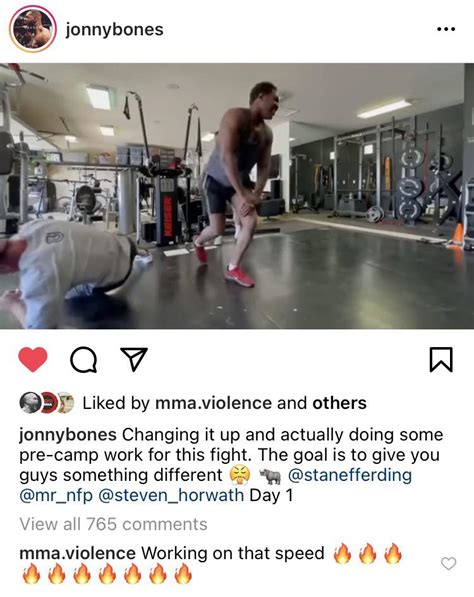
Task: Open the @stanefferding mention
Action: [350, 475]
